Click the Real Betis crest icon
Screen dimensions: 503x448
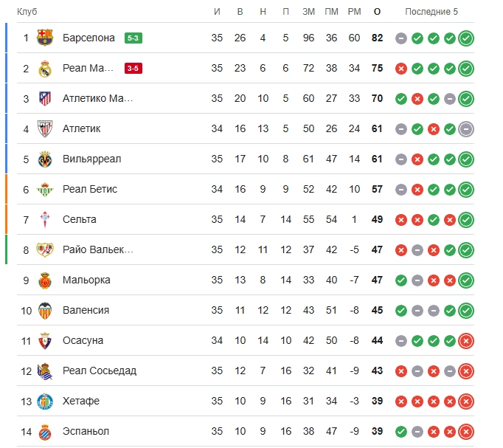[45, 190]
